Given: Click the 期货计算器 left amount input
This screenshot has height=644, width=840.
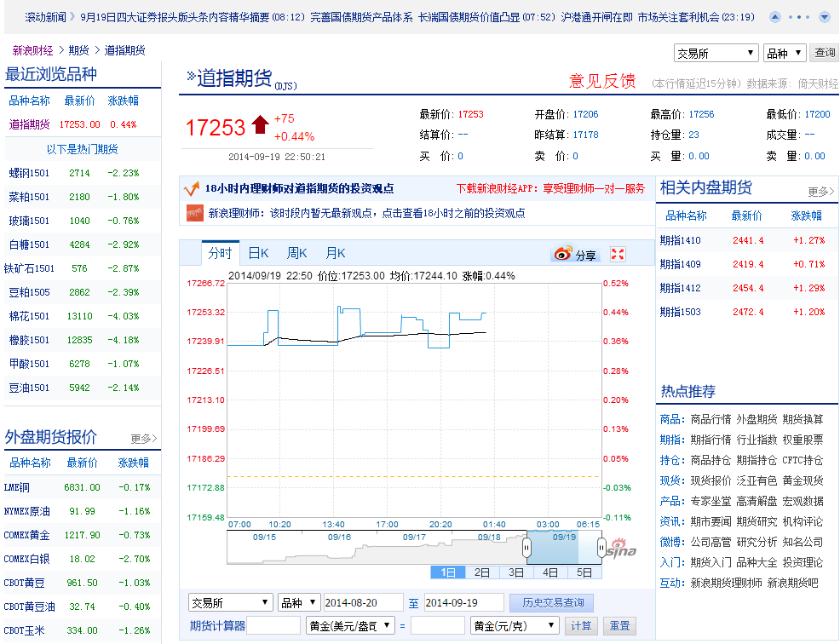Looking at the screenshot, I should point(273,626).
